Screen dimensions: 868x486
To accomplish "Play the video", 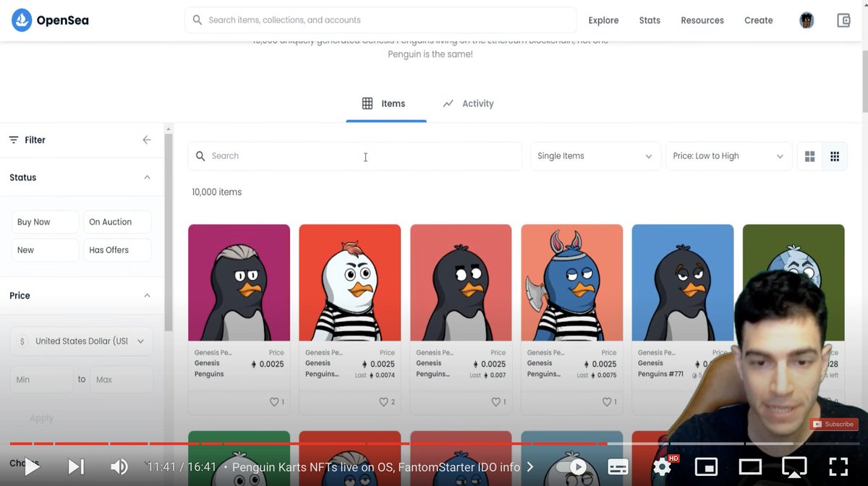I will click(x=31, y=467).
